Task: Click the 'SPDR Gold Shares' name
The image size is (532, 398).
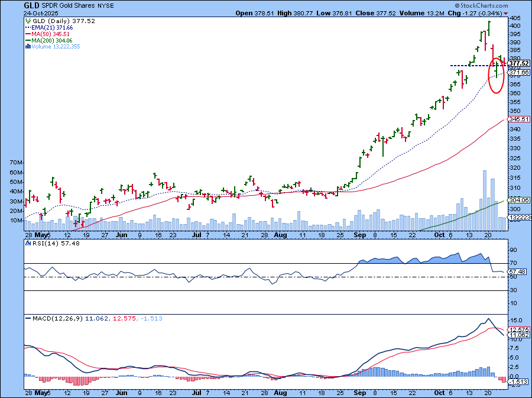Action: click(68, 6)
